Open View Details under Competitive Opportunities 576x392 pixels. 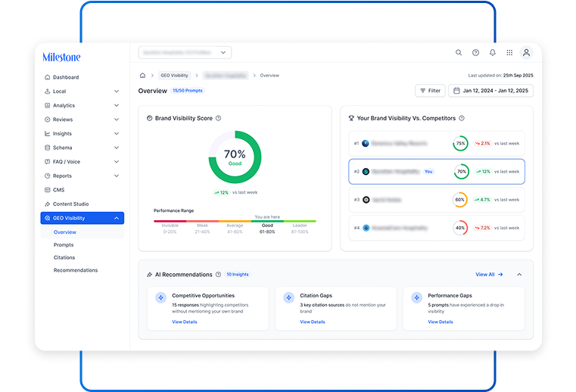[185, 322]
